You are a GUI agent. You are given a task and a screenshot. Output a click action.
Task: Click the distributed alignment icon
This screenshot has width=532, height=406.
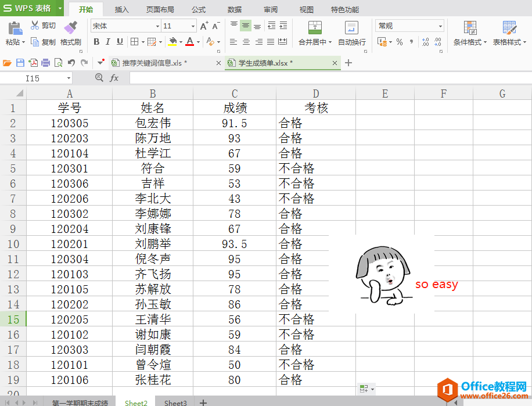(283, 42)
